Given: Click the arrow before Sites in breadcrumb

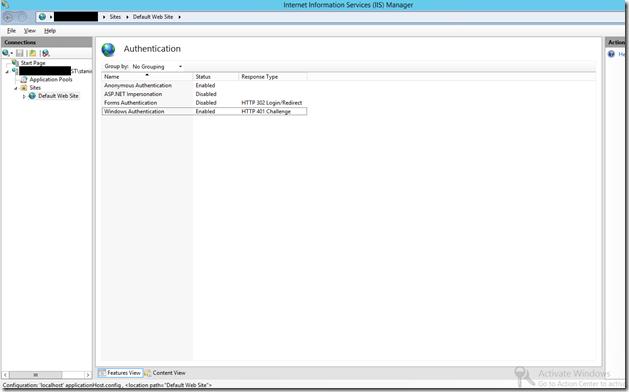Looking at the screenshot, I should (x=104, y=17).
